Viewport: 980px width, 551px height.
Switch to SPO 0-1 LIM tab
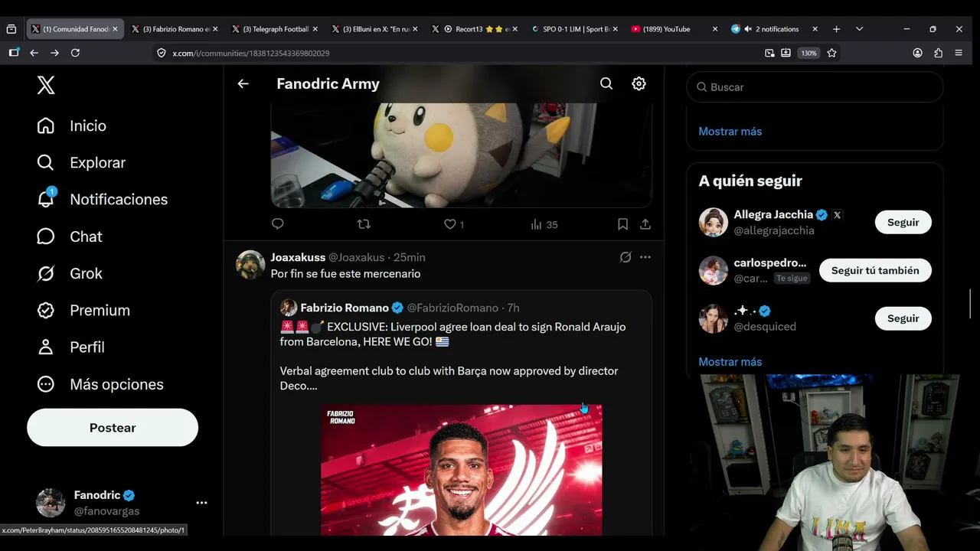(574, 29)
